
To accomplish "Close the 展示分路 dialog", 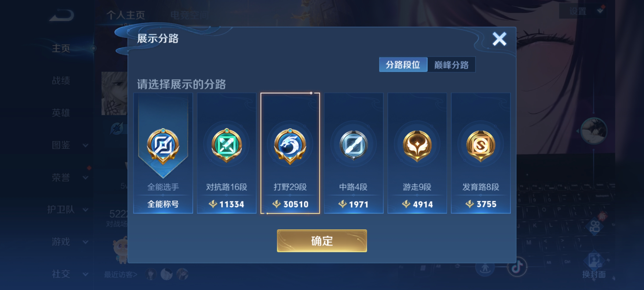I will click(499, 39).
